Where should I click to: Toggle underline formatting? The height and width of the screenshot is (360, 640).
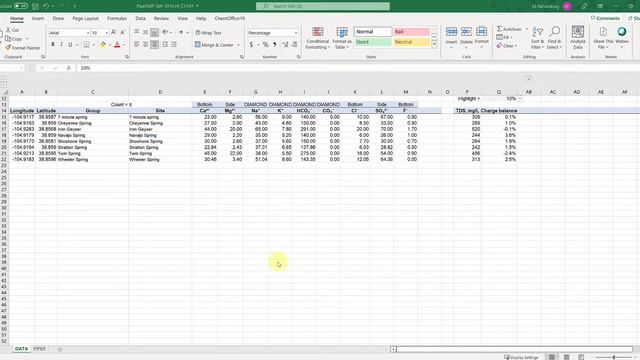point(70,44)
